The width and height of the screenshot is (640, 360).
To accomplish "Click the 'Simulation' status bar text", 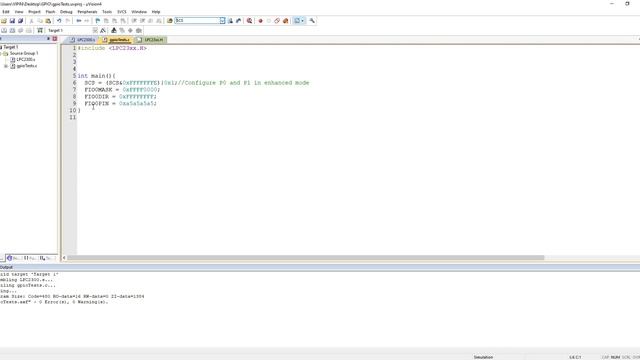I will tap(483, 357).
